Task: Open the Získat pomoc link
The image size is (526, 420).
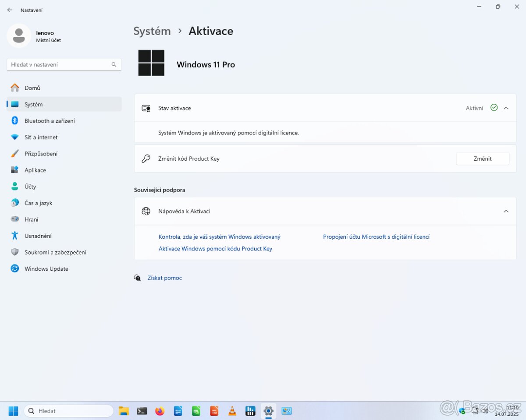Action: pos(164,277)
